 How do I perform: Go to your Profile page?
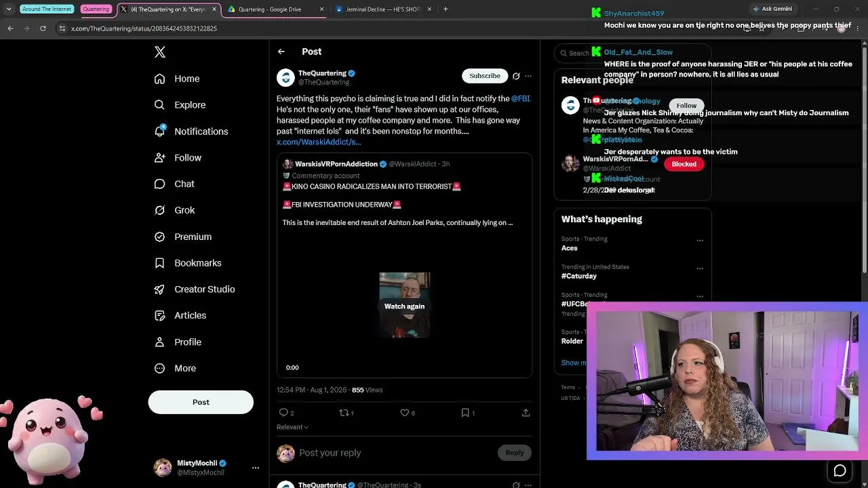[178, 342]
